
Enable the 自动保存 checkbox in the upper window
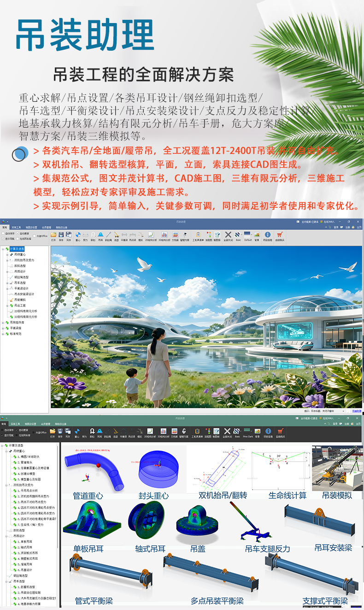(3, 233)
